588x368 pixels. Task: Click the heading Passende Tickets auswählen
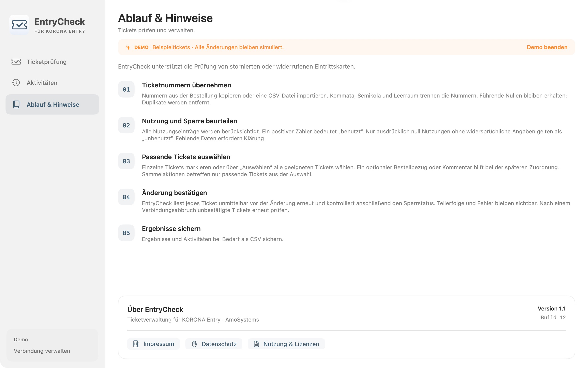[186, 157]
